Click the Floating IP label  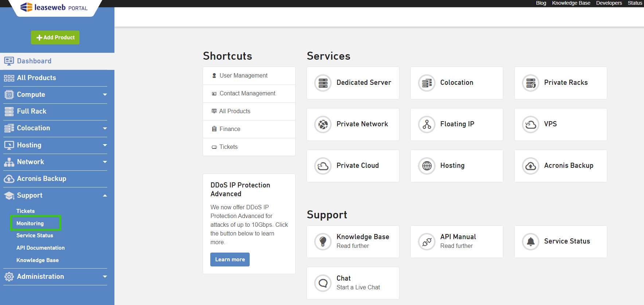point(457,124)
